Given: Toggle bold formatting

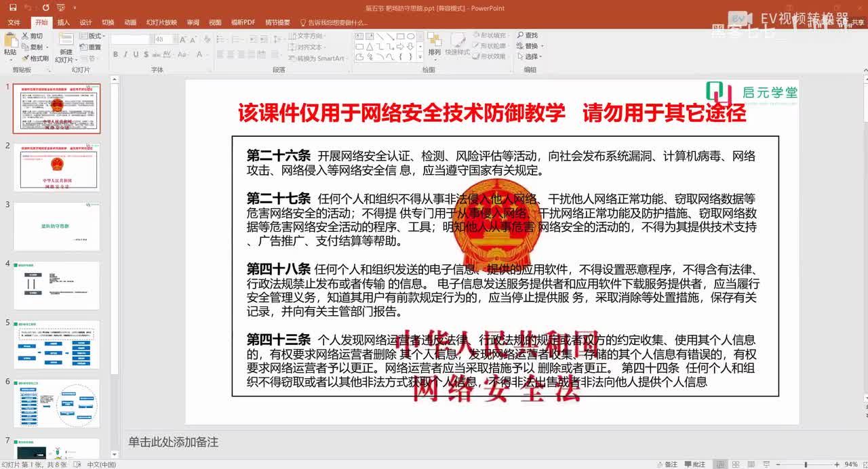Looking at the screenshot, I should [116, 55].
